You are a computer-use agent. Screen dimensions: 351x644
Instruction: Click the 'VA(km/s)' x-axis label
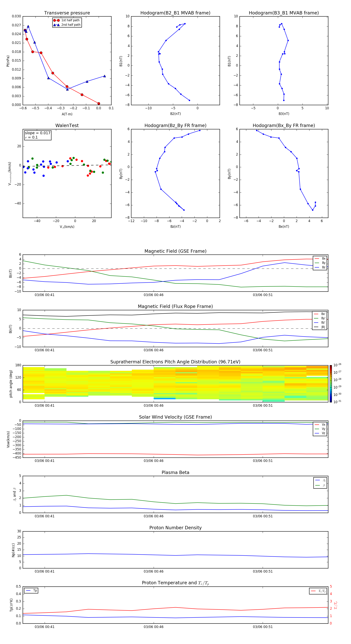point(67,227)
